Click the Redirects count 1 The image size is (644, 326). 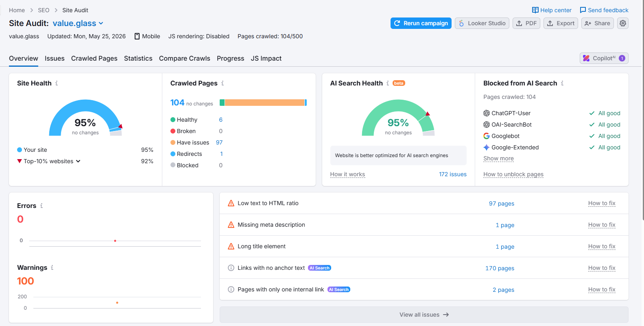(221, 154)
